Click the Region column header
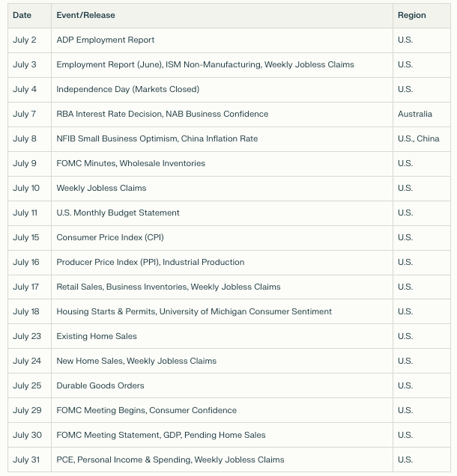This screenshot has width=457, height=476. [412, 15]
